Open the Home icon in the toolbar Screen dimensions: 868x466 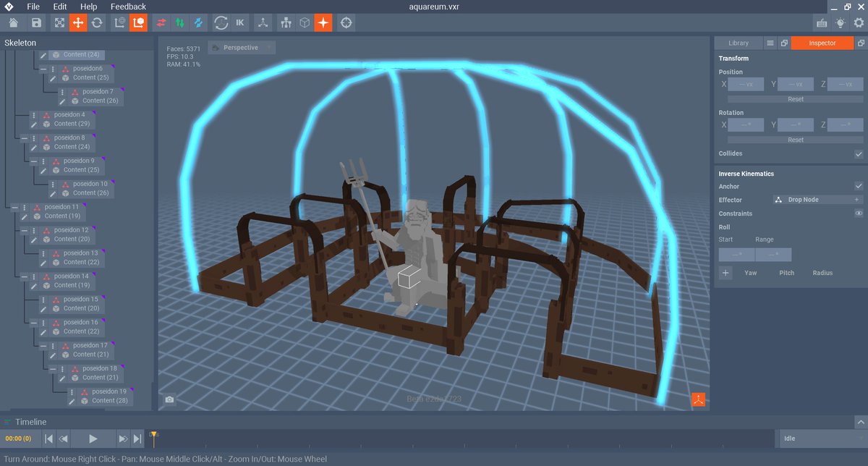[x=13, y=23]
